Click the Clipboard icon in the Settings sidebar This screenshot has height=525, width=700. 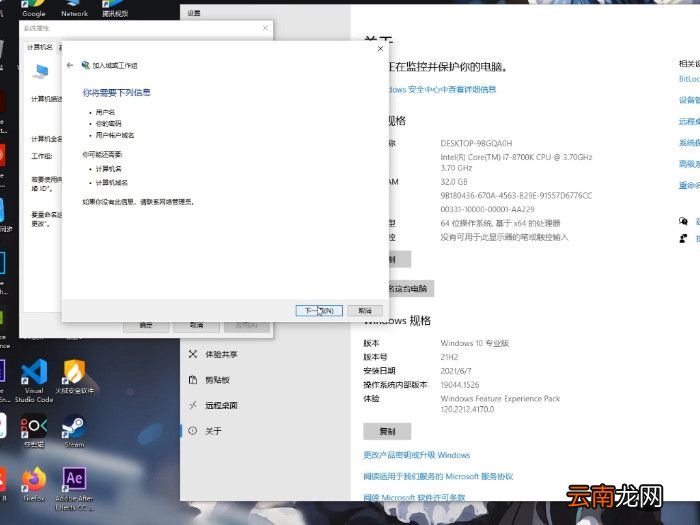click(193, 380)
